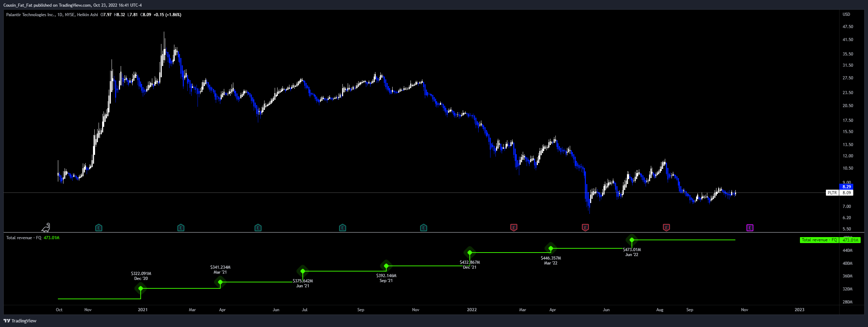The width and height of the screenshot is (868, 327).
Task: Click the USD currency label
Action: coord(847,14)
